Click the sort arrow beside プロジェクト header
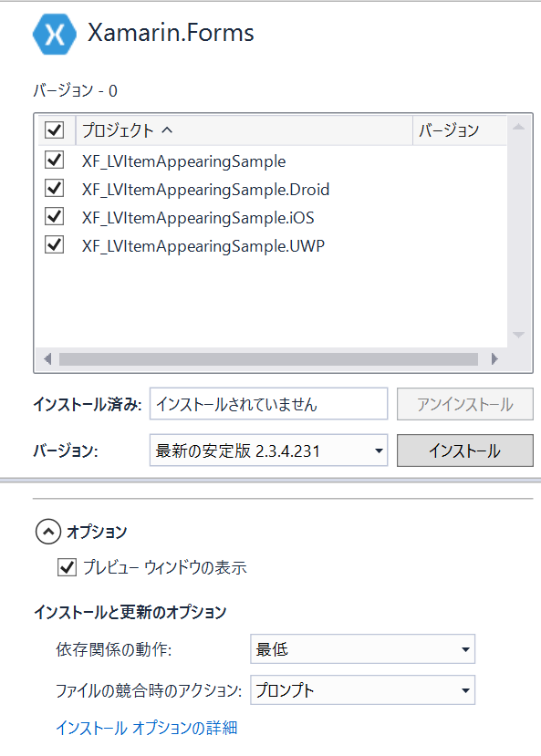 (167, 130)
